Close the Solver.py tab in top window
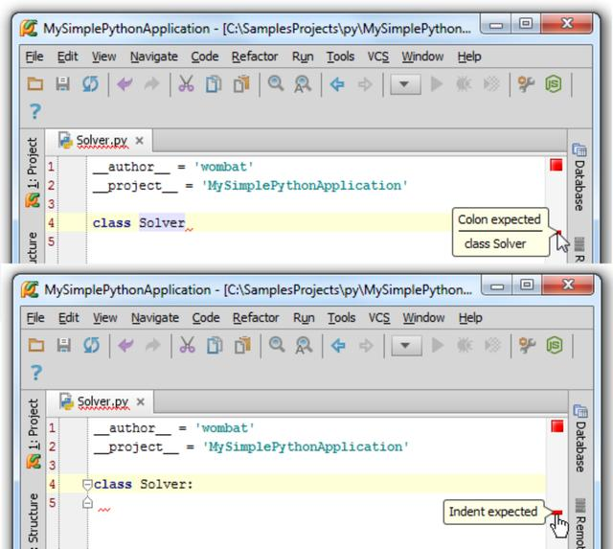The height and width of the screenshot is (549, 613). 139,140
